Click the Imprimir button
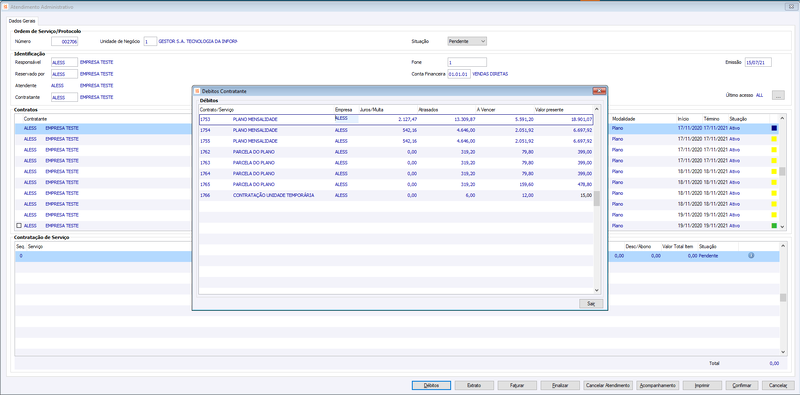This screenshot has width=800, height=395. click(x=702, y=385)
